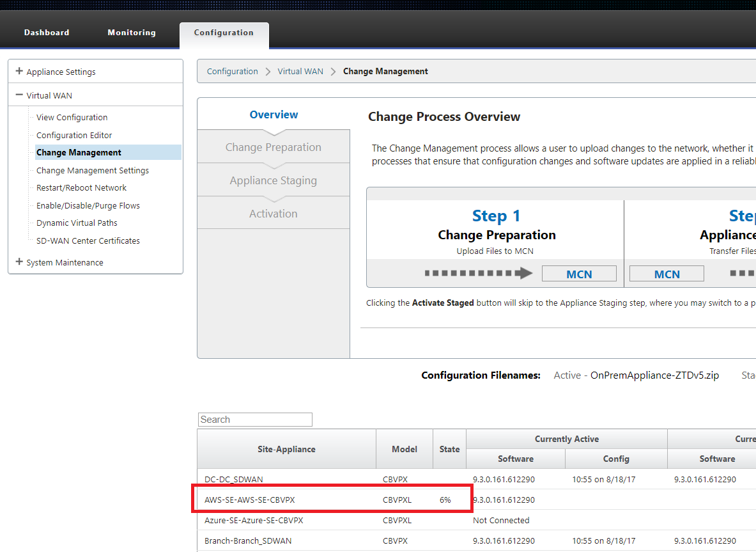This screenshot has width=756, height=552.
Task: Click the Azure-SE-Azure-SE-CBVPX row name
Action: coord(254,521)
